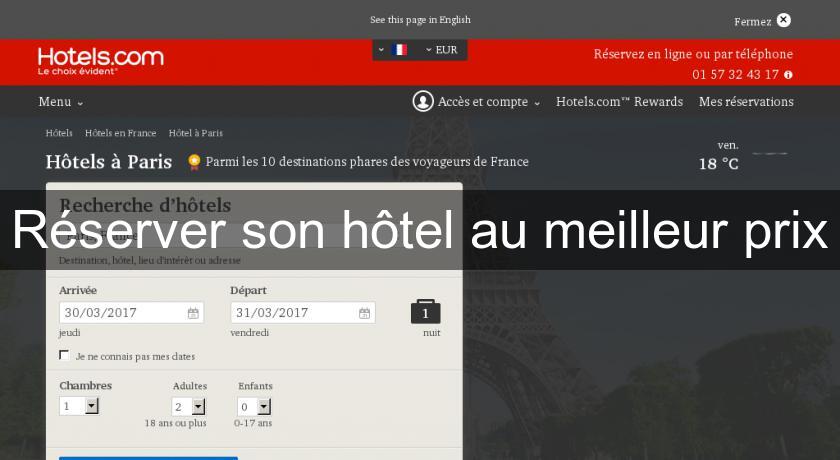Open the EUR currency dropdown
Image resolution: width=840 pixels, height=460 pixels.
coord(441,50)
